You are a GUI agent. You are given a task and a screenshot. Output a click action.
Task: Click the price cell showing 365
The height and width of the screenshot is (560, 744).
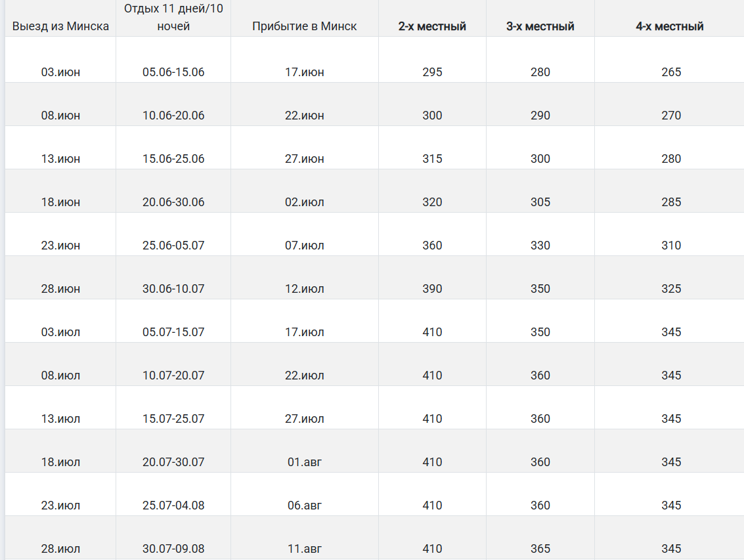(540, 549)
